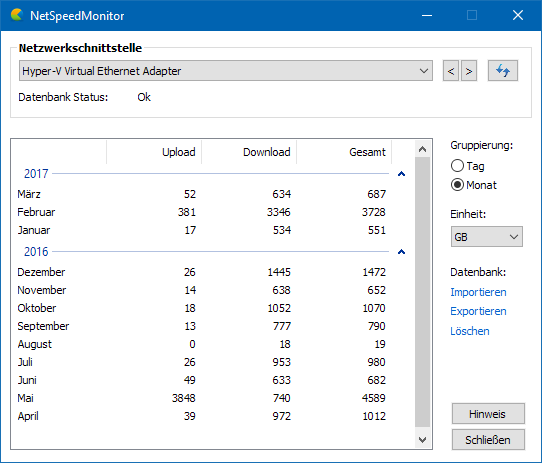Select the November row
This screenshot has width=542, height=463.
click(202, 290)
